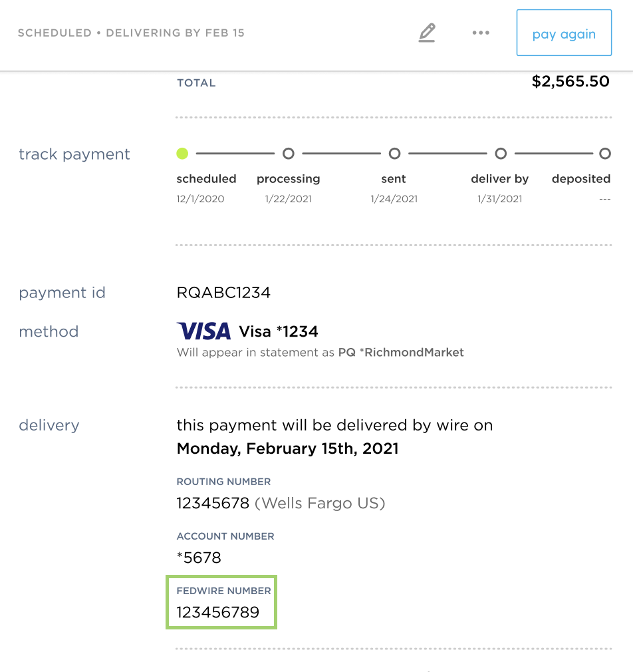Click the payment id RQABC1234

click(x=223, y=293)
